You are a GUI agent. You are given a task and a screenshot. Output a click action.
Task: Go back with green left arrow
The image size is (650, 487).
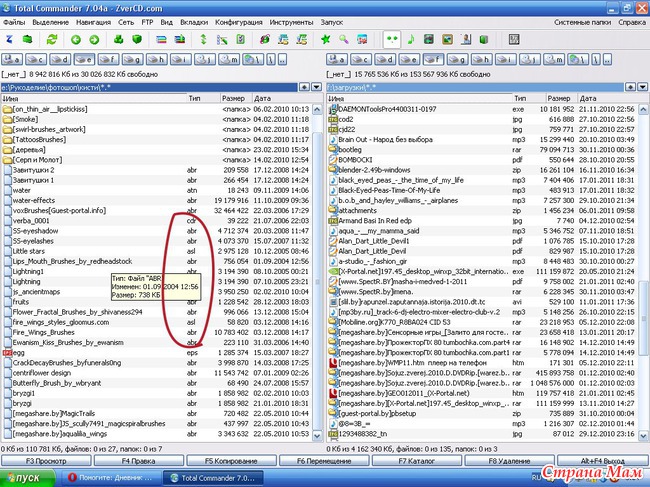pos(75,39)
